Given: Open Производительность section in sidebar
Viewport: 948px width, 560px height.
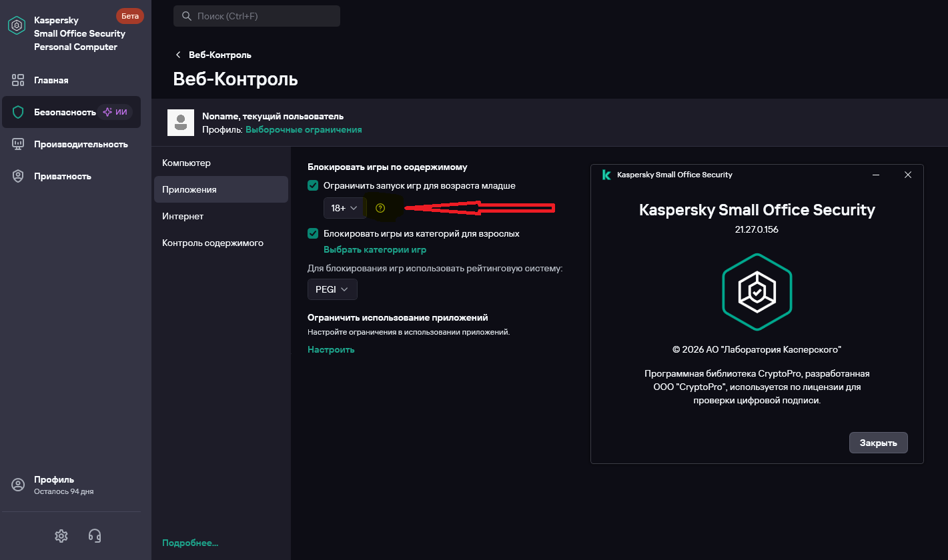Looking at the screenshot, I should point(71,144).
